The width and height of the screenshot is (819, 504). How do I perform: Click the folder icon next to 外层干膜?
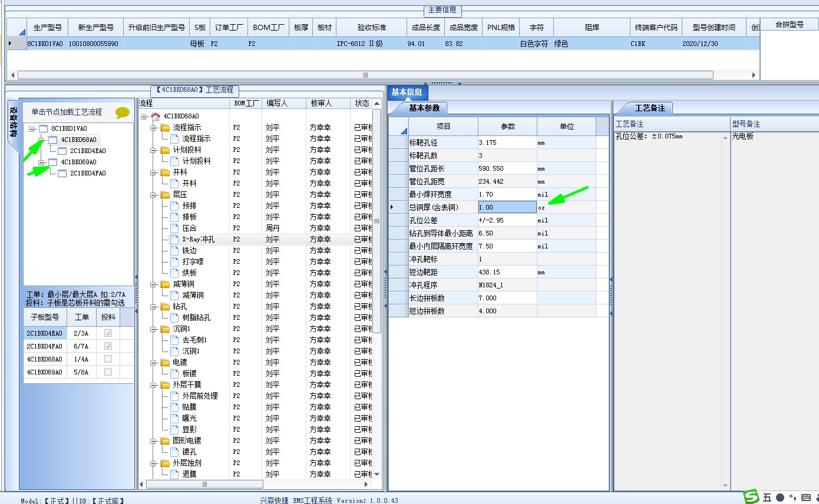click(x=165, y=384)
